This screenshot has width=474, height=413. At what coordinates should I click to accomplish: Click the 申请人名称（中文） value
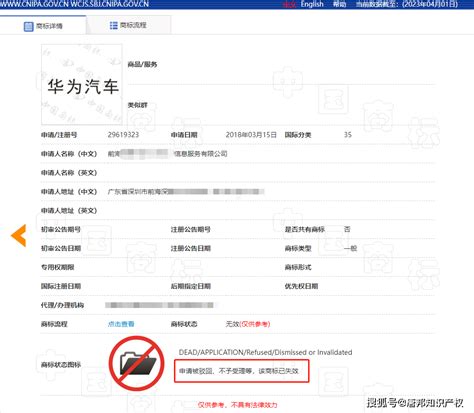pos(167,154)
